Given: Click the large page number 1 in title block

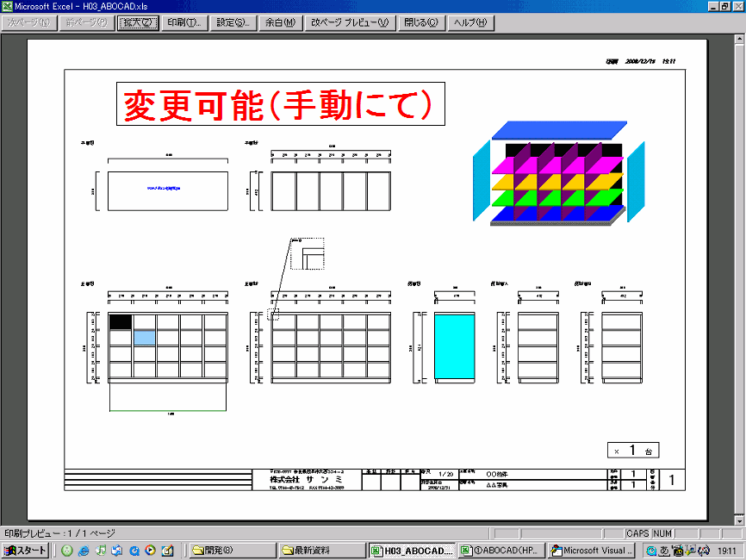Looking at the screenshot, I should (x=671, y=480).
